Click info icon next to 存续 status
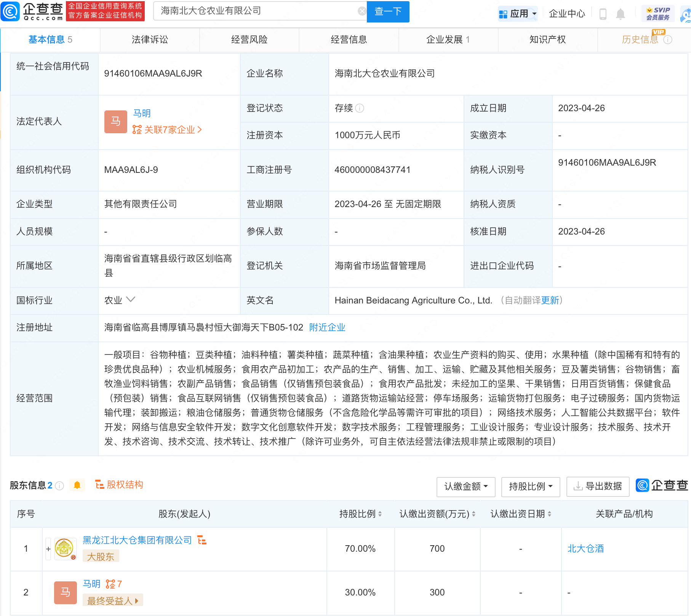 360,108
